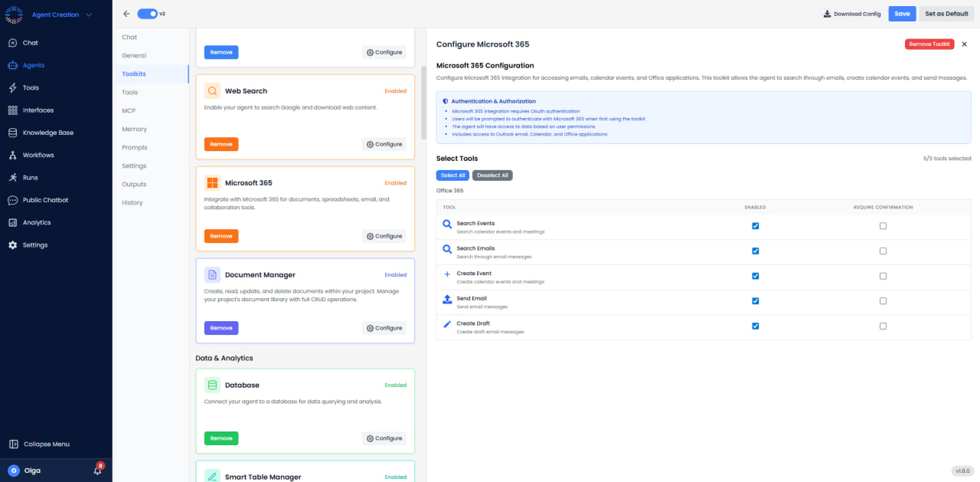
Task: Click Download Config
Action: click(x=852, y=14)
